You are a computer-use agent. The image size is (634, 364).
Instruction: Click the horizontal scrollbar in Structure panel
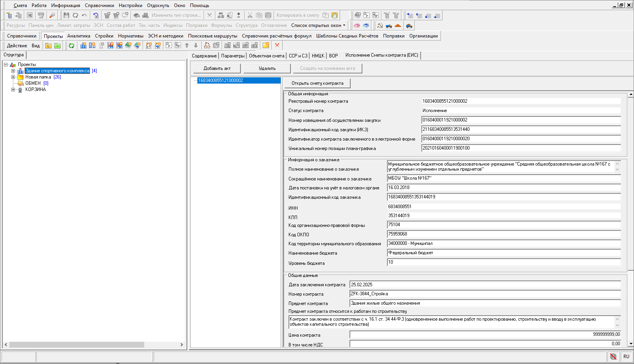coord(77,345)
